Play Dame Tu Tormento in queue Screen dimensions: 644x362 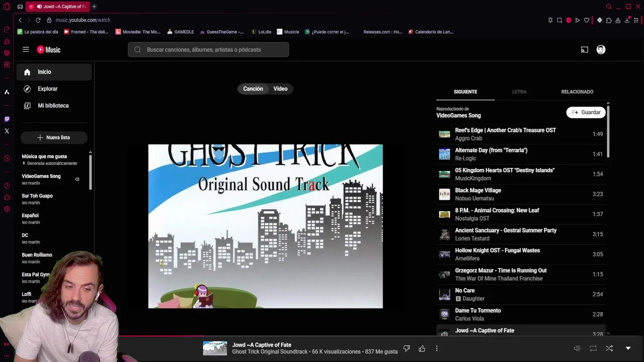pos(521,314)
